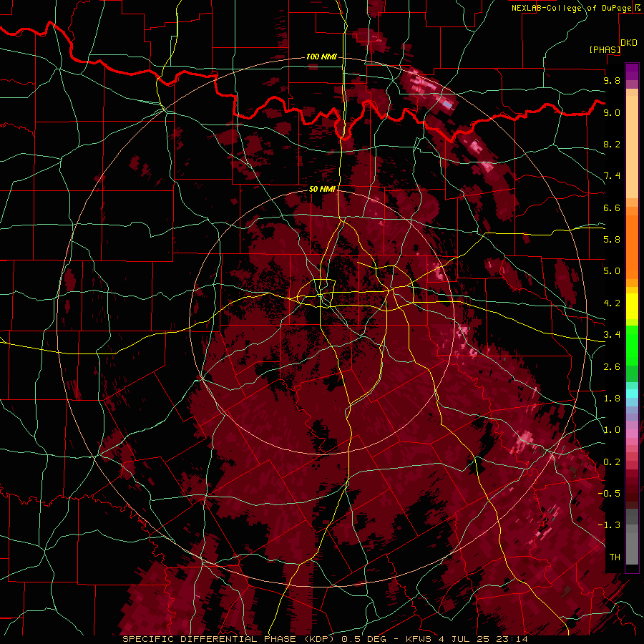Click the 100 NMI range ring label

[x=321, y=57]
